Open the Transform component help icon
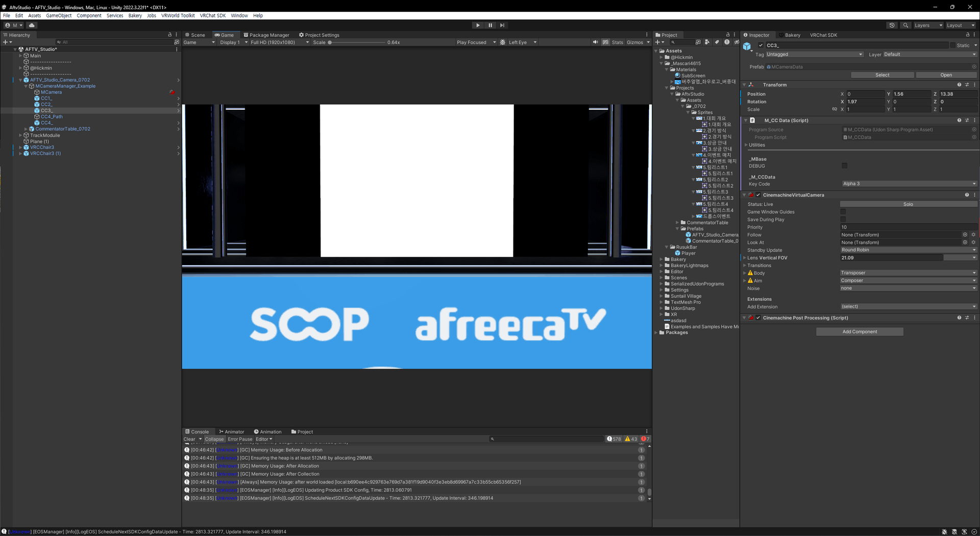Image resolution: width=980 pixels, height=536 pixels. coord(959,85)
